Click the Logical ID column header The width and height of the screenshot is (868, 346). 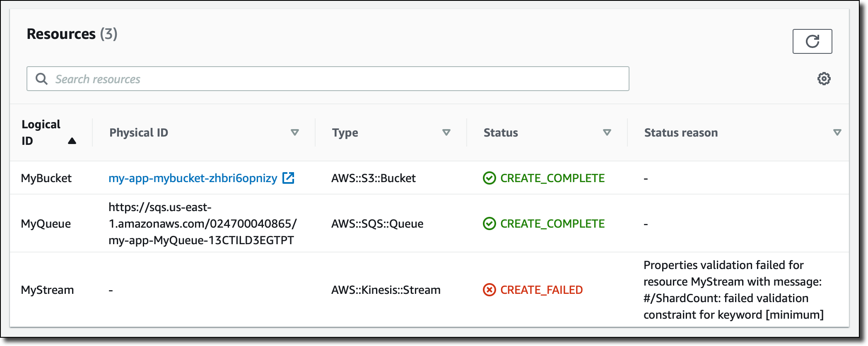(x=41, y=132)
